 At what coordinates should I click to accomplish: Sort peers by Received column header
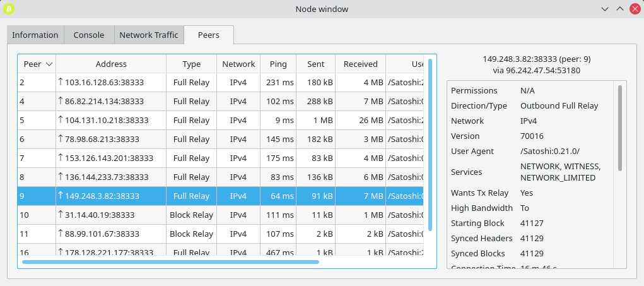[361, 64]
